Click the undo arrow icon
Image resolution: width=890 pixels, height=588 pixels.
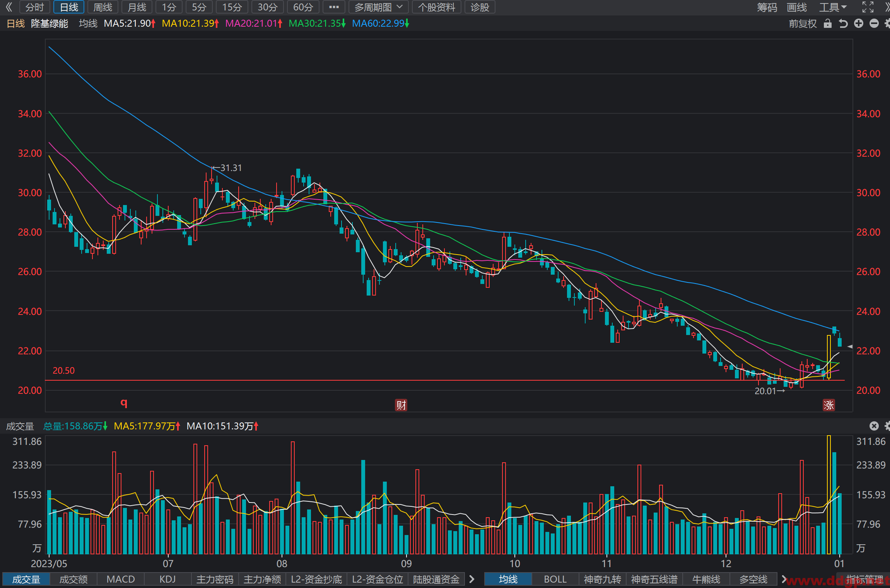(843, 24)
